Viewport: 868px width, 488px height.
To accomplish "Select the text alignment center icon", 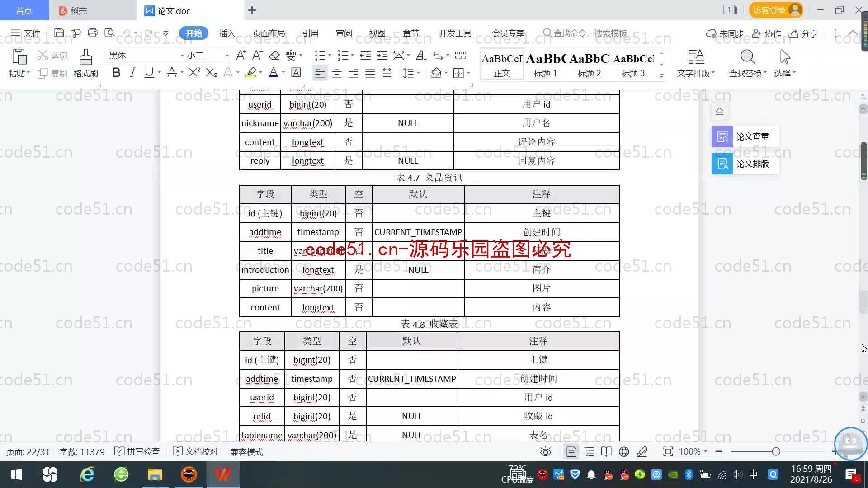I will 335,73.
